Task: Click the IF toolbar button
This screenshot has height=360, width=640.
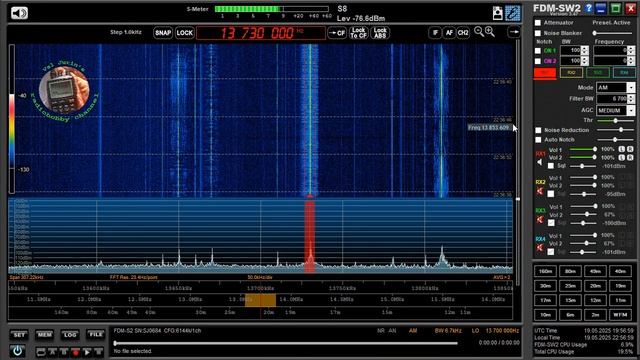Action: pyautogui.click(x=435, y=33)
